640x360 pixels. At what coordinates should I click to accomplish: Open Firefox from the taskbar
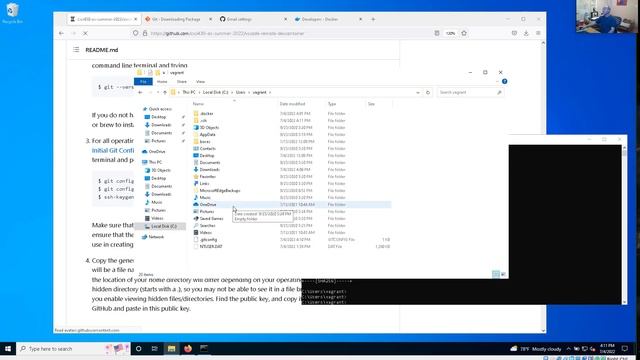[188, 349]
